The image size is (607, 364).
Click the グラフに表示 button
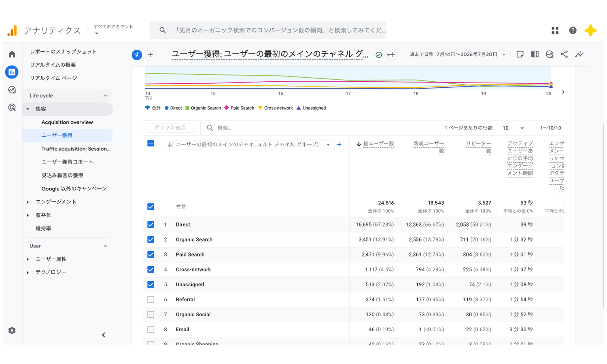[x=170, y=128]
